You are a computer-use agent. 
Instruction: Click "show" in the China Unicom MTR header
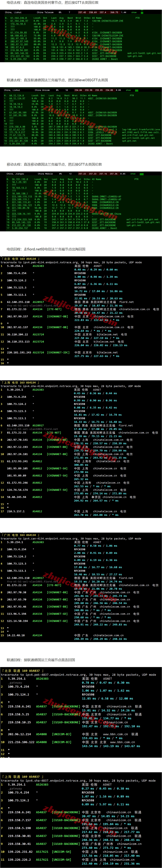pos(128,90)
